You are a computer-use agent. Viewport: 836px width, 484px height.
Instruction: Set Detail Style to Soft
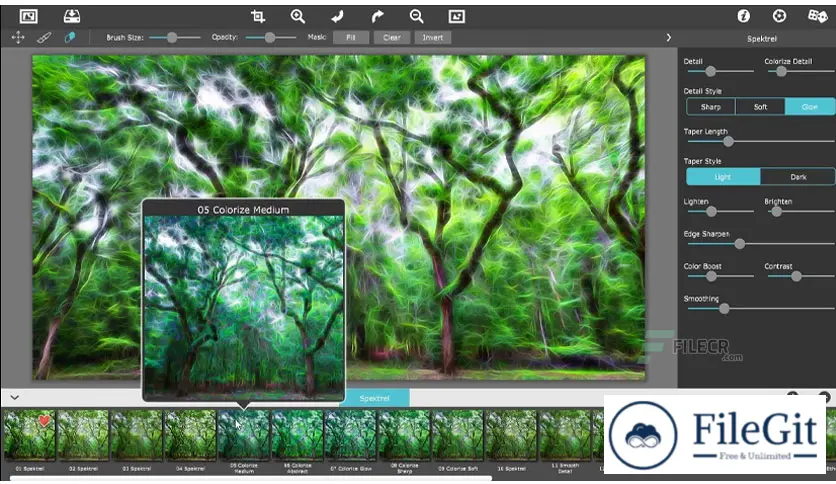760,107
